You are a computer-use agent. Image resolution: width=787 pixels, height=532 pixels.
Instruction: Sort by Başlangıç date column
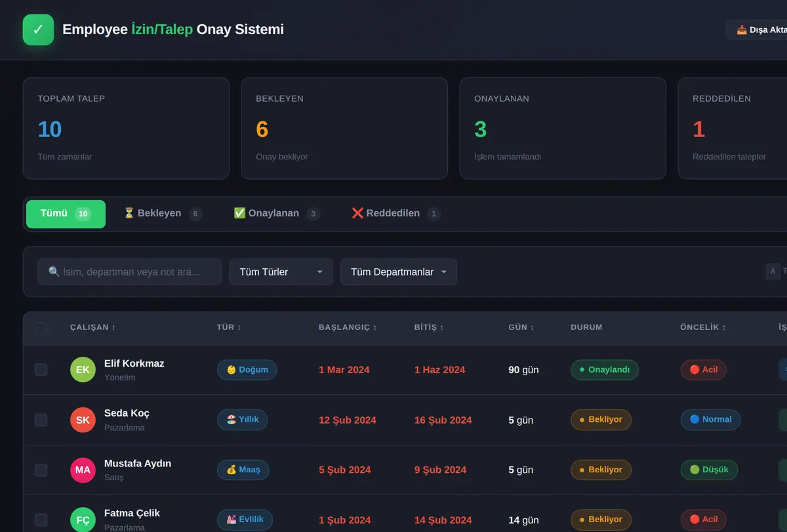click(x=348, y=327)
